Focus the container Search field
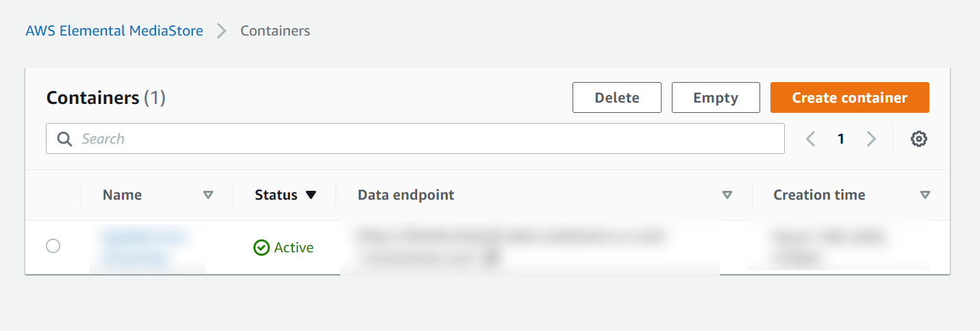The height and width of the screenshot is (331, 980). [x=425, y=139]
